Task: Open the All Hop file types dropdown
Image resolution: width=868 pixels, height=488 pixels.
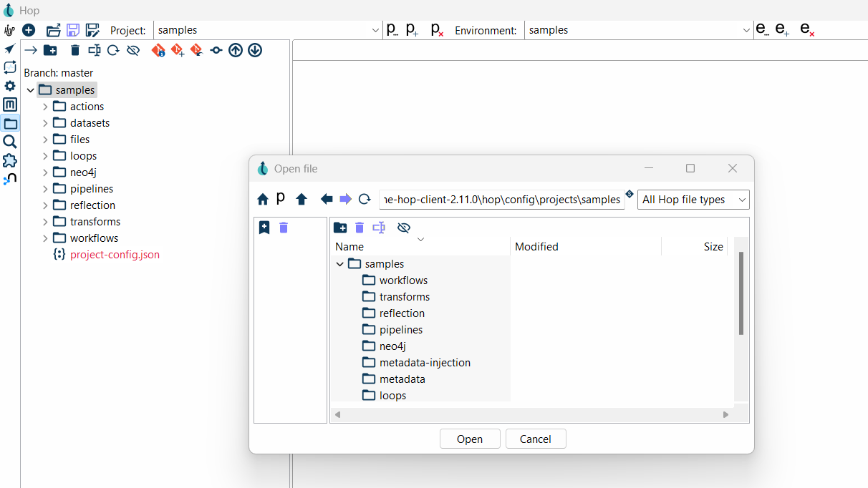Action: tap(693, 200)
